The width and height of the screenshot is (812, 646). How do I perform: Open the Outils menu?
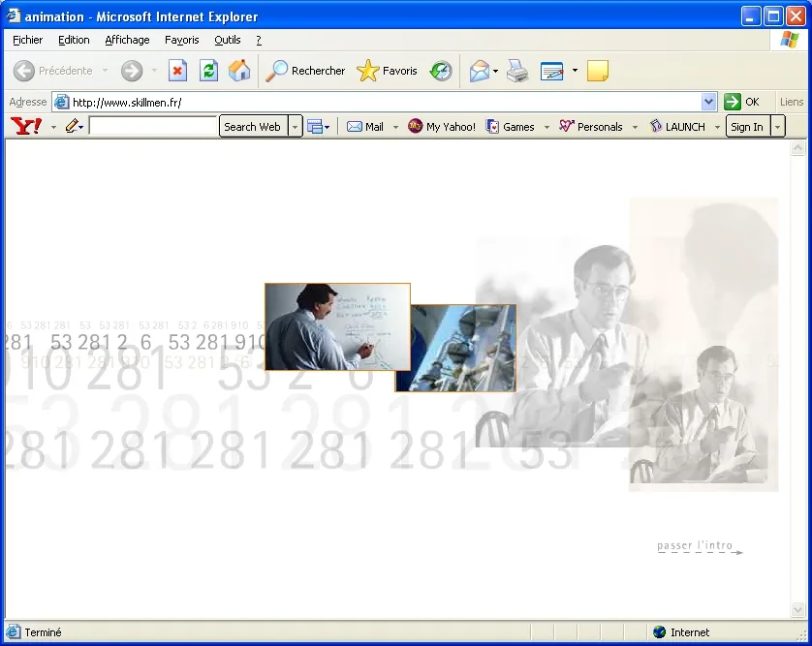(x=228, y=40)
